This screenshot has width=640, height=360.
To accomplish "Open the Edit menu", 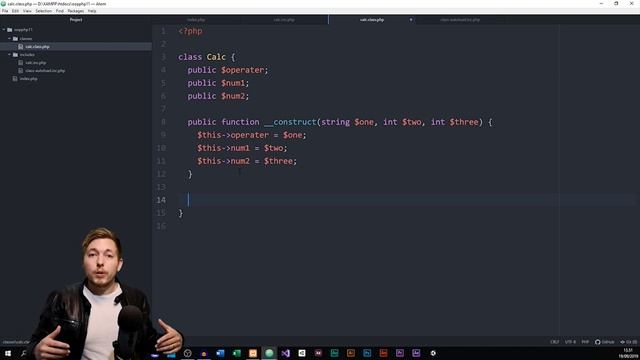I will click(x=16, y=11).
